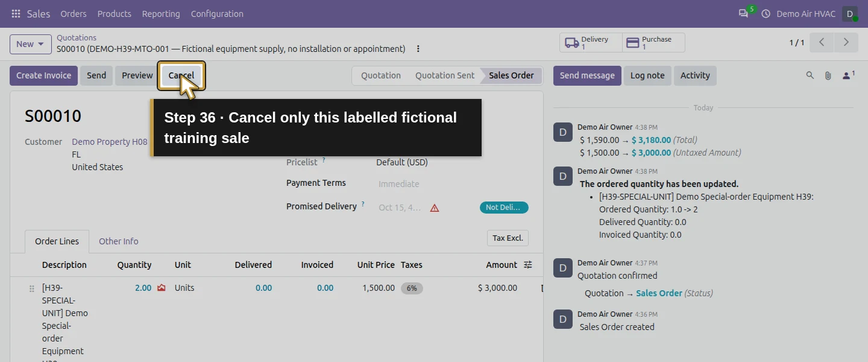Go to next record arrow
Viewport: 868px width, 362px height.
click(846, 43)
